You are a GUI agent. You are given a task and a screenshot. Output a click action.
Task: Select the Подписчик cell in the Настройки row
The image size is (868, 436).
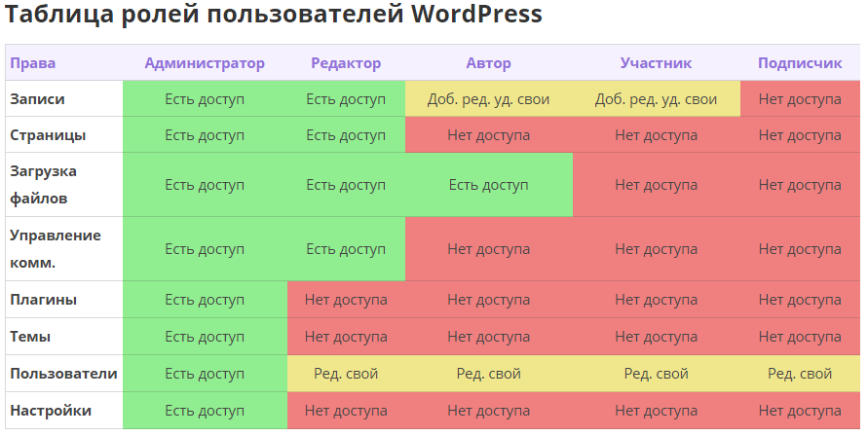pos(800,411)
